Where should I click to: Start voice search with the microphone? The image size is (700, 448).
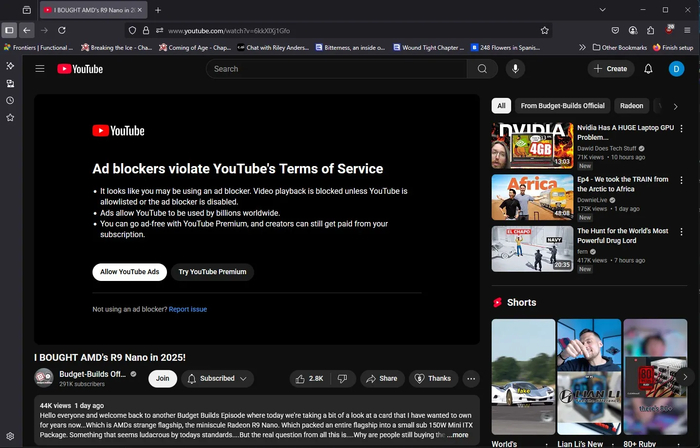(516, 69)
